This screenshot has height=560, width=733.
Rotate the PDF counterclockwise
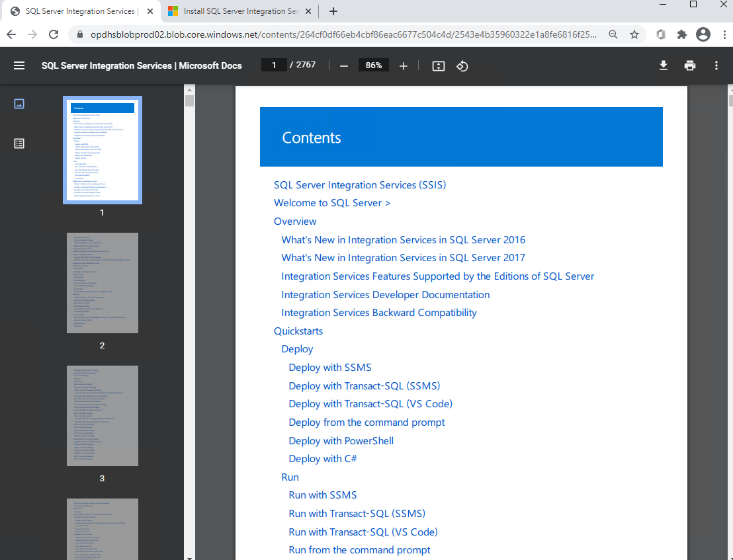click(x=462, y=66)
